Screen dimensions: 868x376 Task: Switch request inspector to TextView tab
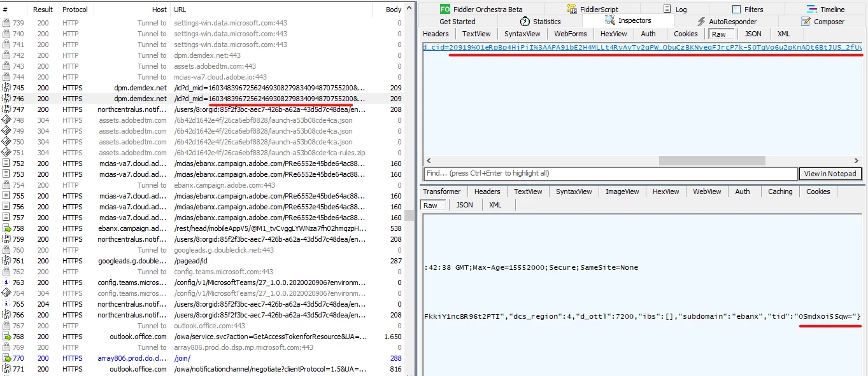click(x=476, y=34)
